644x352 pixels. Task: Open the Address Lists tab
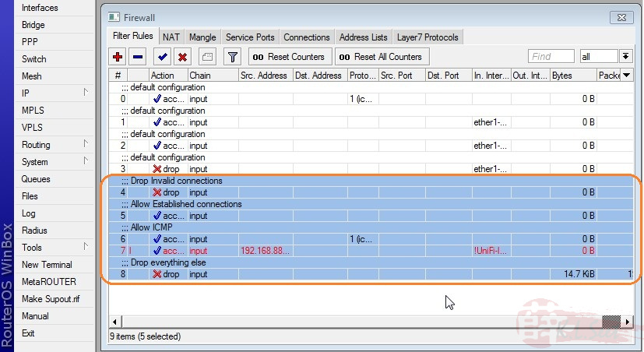coord(364,37)
